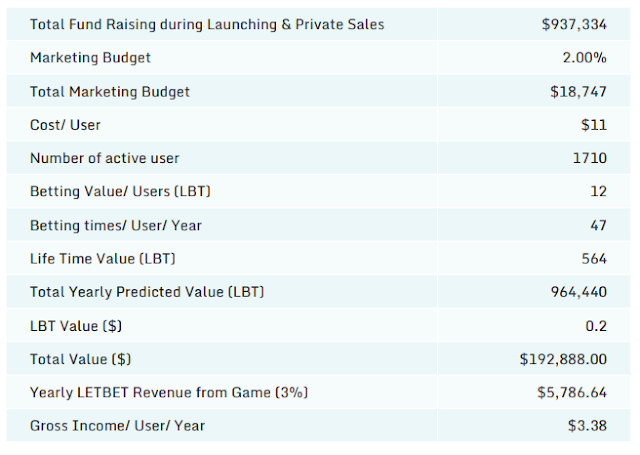The image size is (640, 455).
Task: Select the 47 betting times value
Action: [x=598, y=225]
